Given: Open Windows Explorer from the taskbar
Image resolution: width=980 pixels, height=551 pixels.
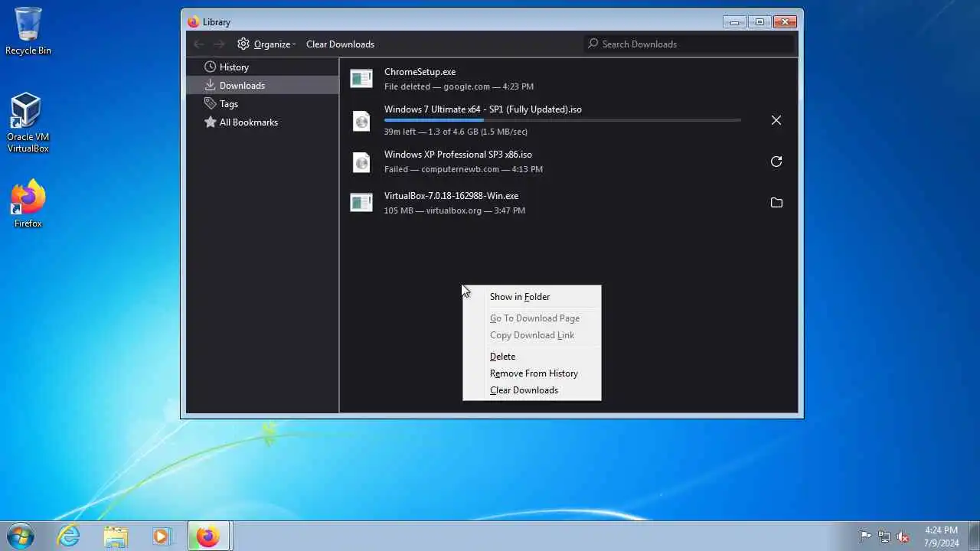Looking at the screenshot, I should click(116, 536).
